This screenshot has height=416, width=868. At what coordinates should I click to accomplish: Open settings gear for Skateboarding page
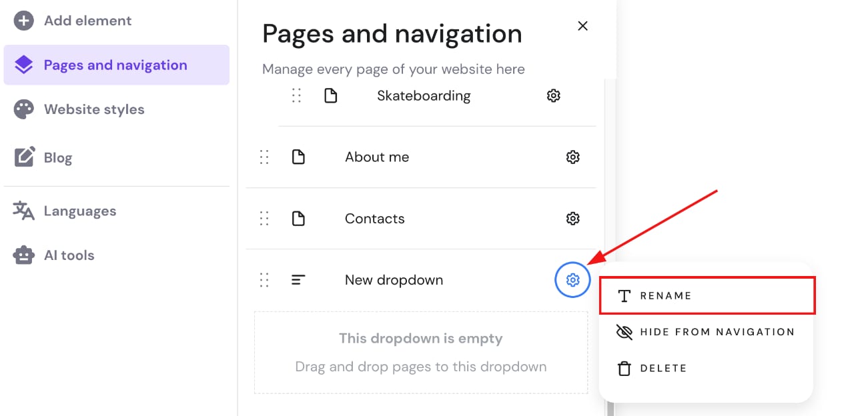[553, 96]
